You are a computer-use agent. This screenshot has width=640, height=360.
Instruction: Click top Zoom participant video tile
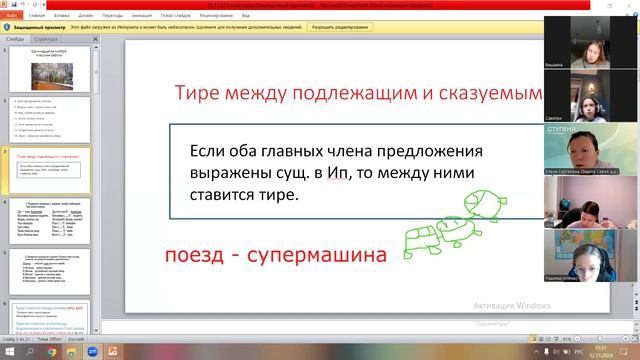coord(590,42)
